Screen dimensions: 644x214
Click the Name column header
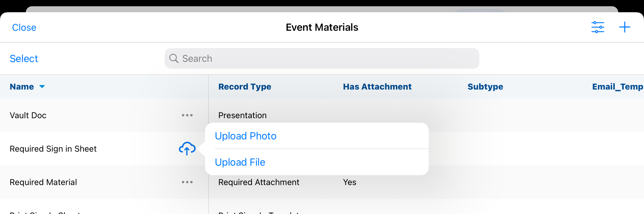(x=22, y=87)
